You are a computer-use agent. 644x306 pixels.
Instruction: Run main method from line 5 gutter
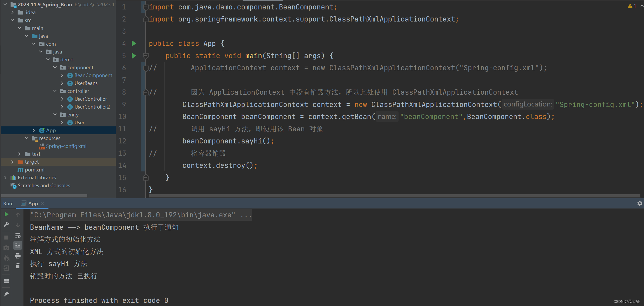(134, 56)
